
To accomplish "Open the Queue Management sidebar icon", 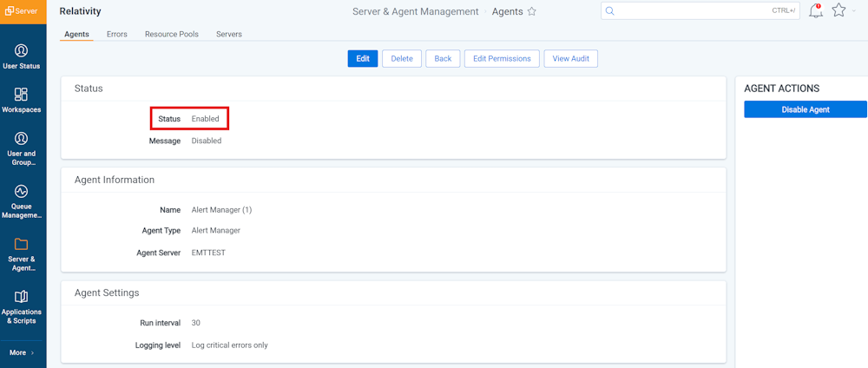I will pyautogui.click(x=21, y=191).
